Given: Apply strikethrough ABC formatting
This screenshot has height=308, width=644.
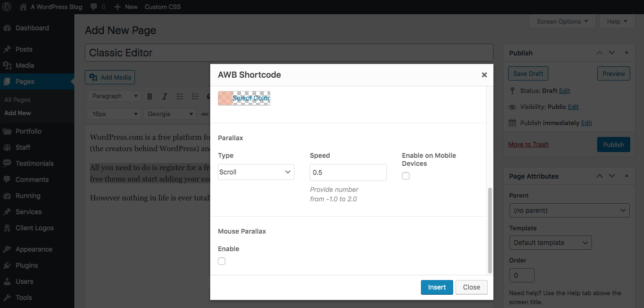Looking at the screenshot, I should tap(205, 114).
